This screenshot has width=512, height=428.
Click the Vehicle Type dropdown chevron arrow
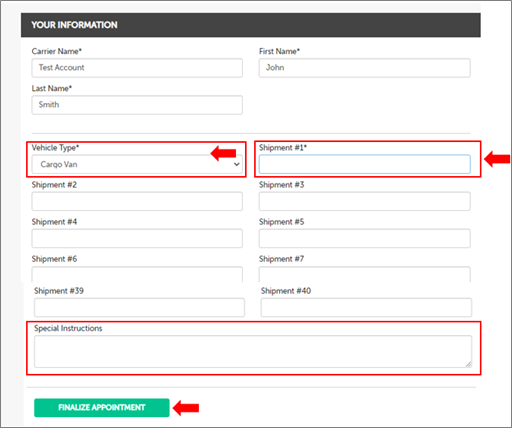pyautogui.click(x=236, y=164)
